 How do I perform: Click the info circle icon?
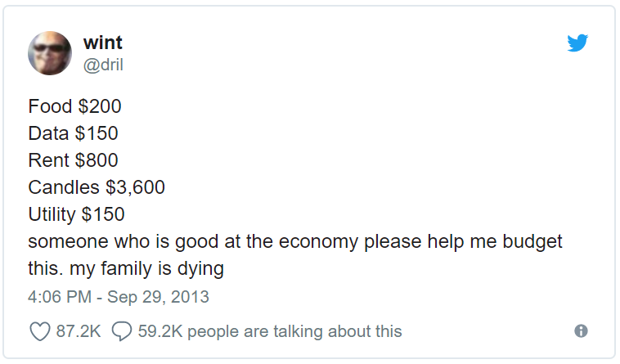pos(581,330)
